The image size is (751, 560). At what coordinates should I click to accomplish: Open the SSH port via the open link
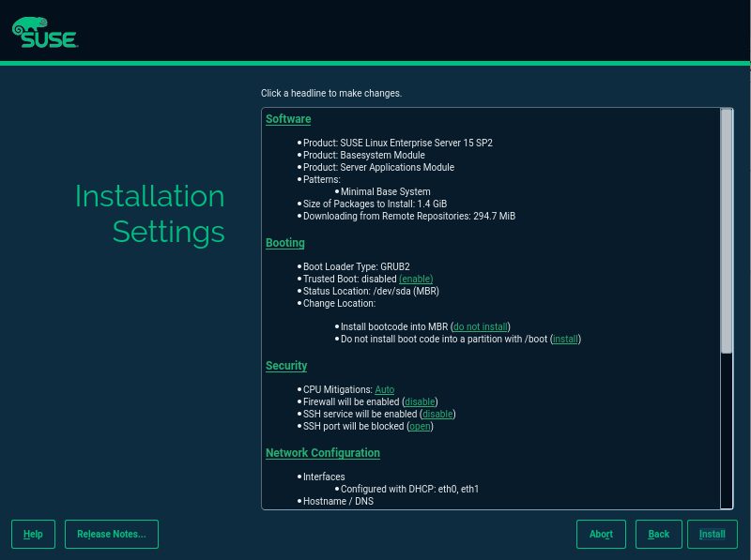[x=420, y=427]
